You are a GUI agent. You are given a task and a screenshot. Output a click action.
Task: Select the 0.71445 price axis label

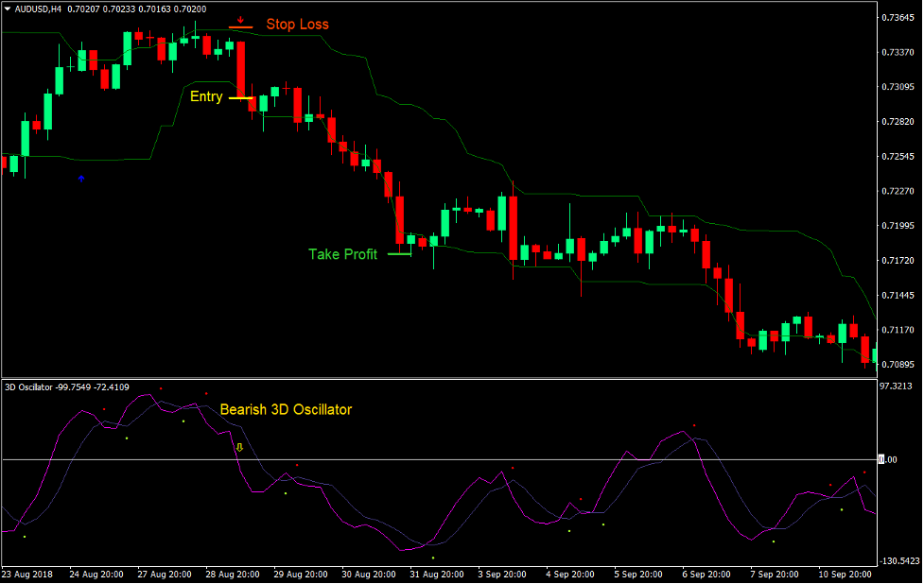(x=898, y=296)
